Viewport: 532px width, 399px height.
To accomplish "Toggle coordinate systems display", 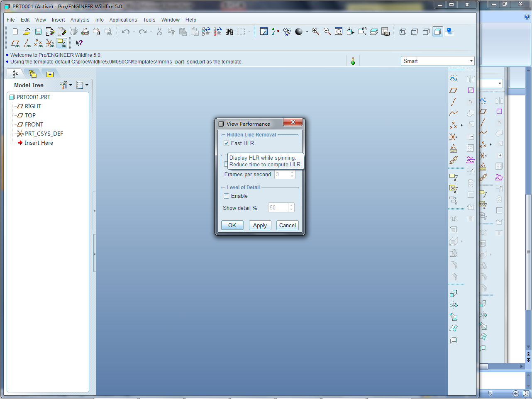I will pyautogui.click(x=50, y=43).
